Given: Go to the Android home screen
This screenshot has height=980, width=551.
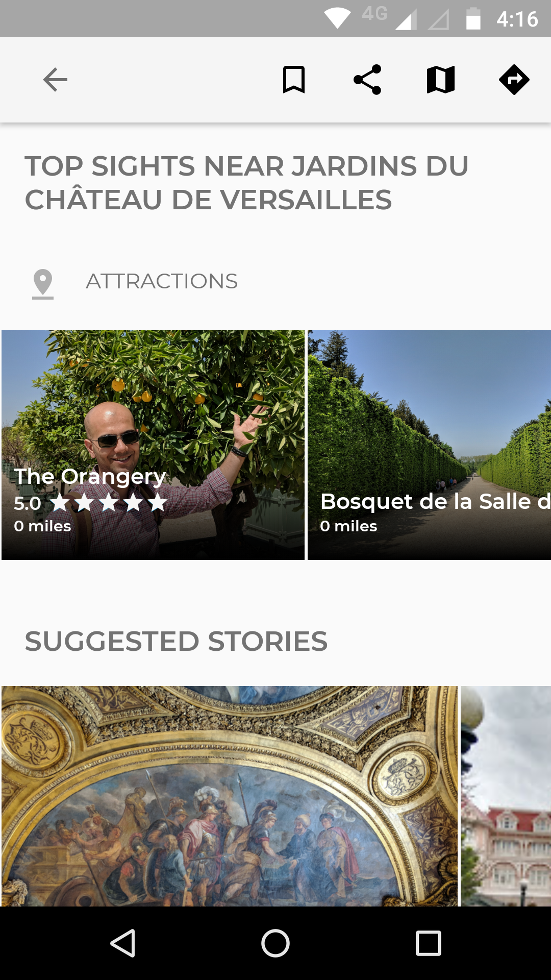Looking at the screenshot, I should point(275,943).
